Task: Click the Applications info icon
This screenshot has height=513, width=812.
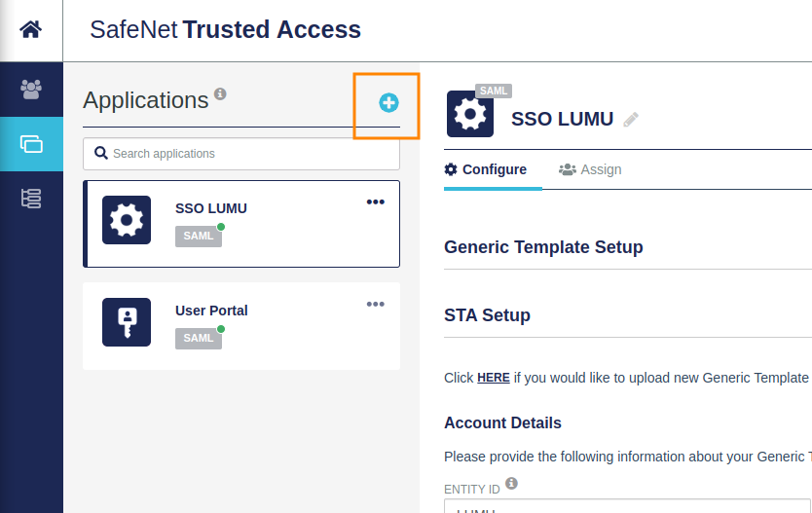Action: (x=220, y=94)
